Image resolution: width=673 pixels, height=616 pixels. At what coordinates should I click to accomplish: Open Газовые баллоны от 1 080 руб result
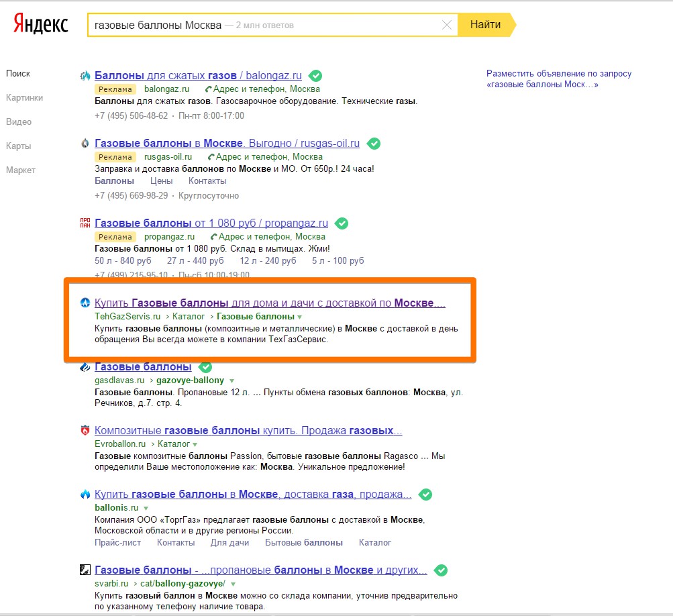coord(211,223)
